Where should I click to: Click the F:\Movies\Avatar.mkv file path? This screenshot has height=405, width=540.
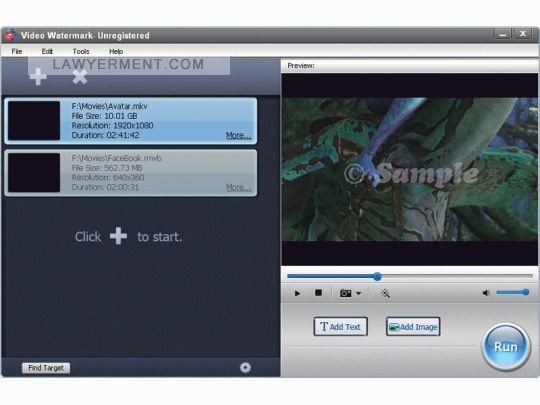[110, 106]
